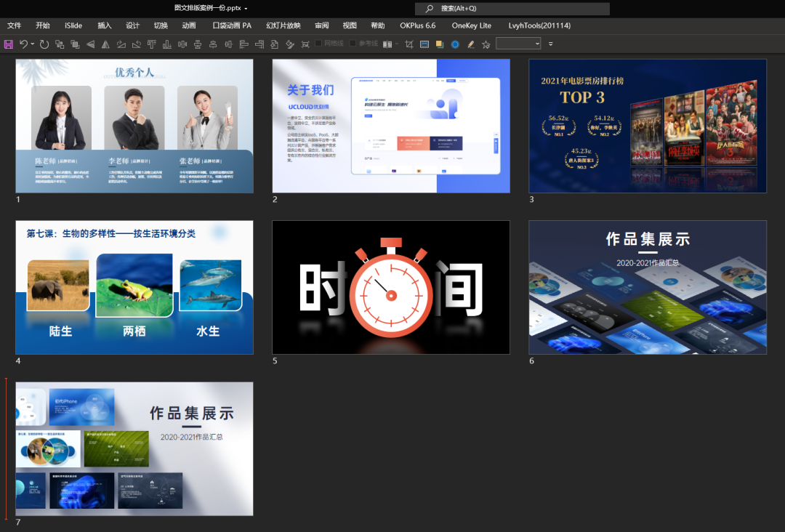This screenshot has height=532, width=785.
Task: Click the purple Save icon
Action: (x=9, y=44)
